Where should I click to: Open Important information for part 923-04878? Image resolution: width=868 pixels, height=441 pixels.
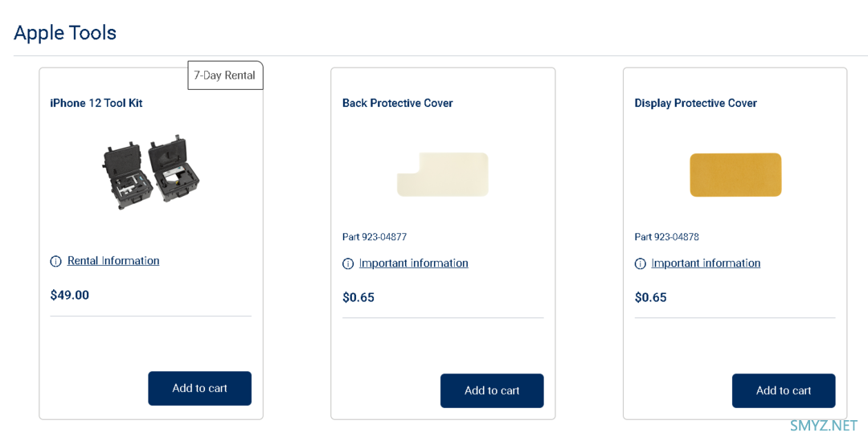point(706,263)
